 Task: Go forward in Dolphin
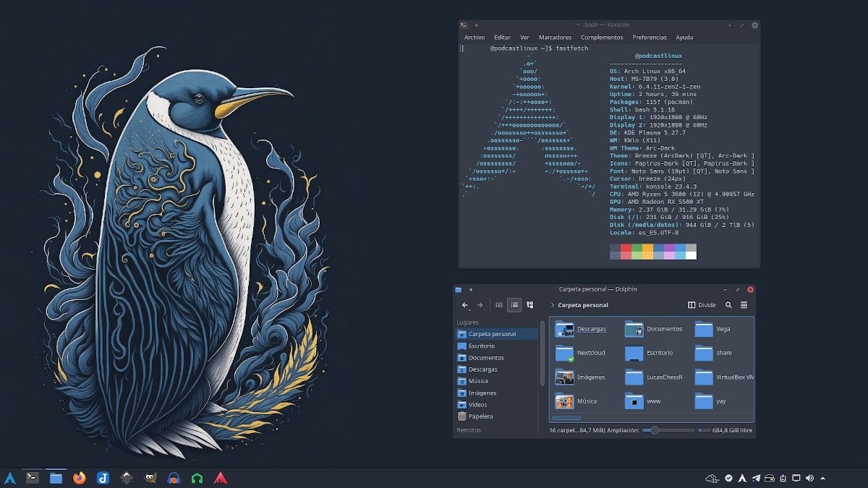pyautogui.click(x=480, y=305)
